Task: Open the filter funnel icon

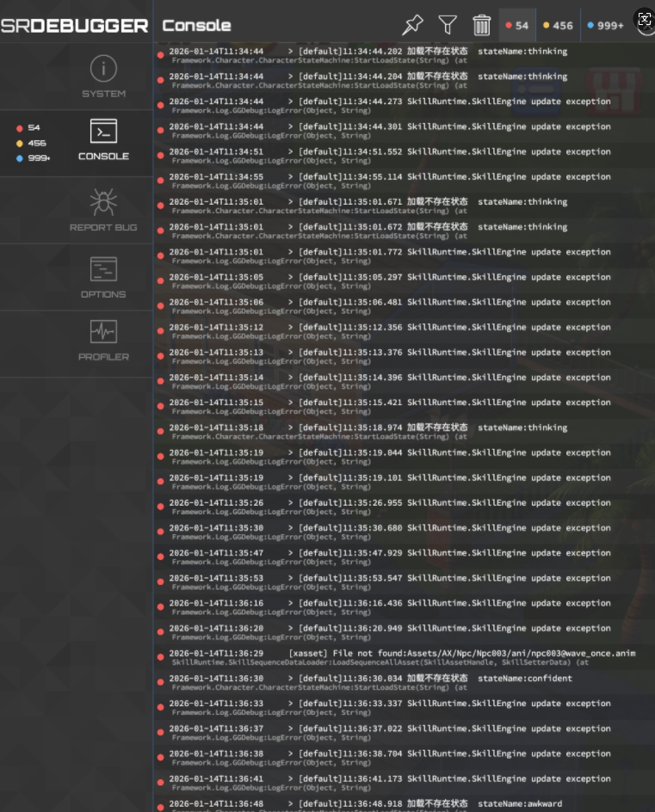Action: [x=448, y=25]
